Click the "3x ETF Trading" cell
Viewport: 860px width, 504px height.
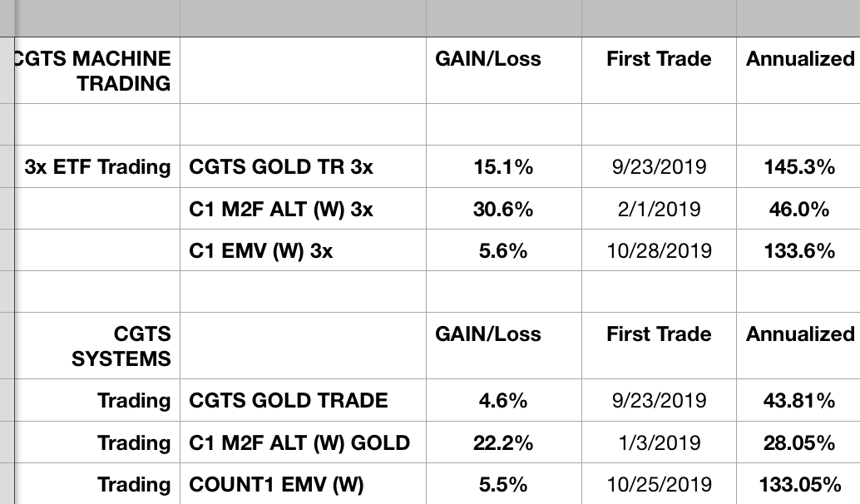point(98,167)
